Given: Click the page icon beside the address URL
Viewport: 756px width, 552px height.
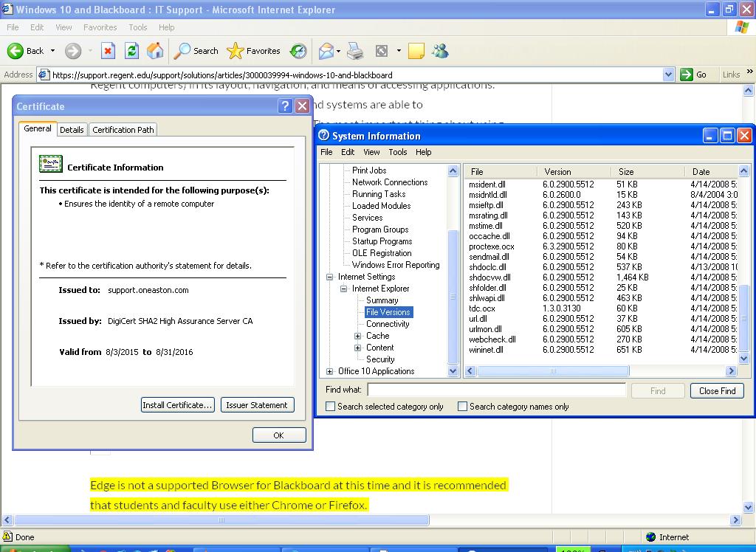Looking at the screenshot, I should [44, 75].
